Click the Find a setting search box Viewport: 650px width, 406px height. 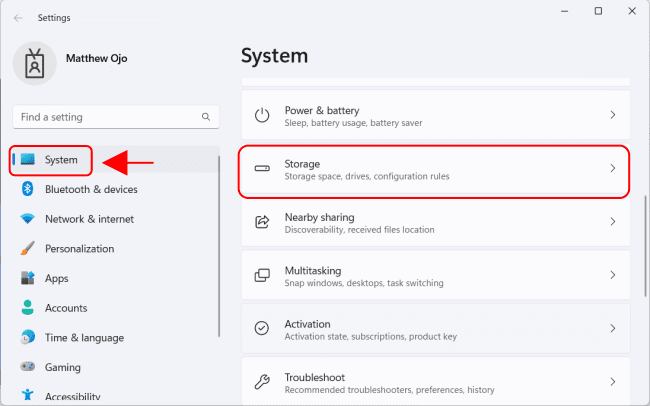[x=116, y=117]
